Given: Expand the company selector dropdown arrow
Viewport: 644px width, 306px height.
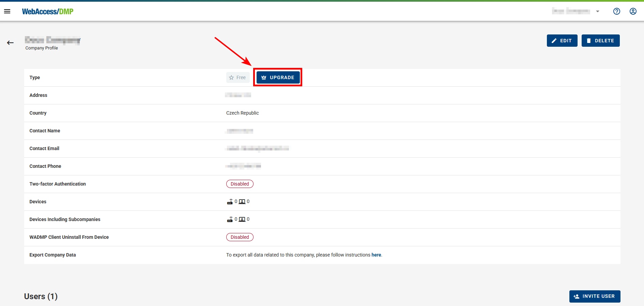Looking at the screenshot, I should [x=597, y=11].
